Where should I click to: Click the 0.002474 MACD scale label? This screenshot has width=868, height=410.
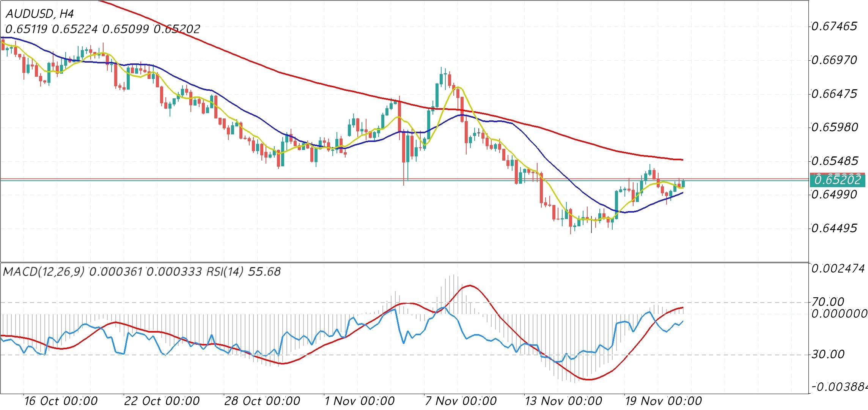click(x=838, y=269)
